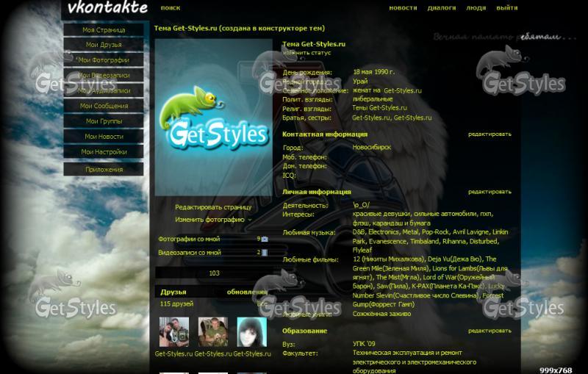Image resolution: width=588 pixels, height=374 pixels.
Task: Open the Get-Styles.ru link after женат на
Action: 403,90
